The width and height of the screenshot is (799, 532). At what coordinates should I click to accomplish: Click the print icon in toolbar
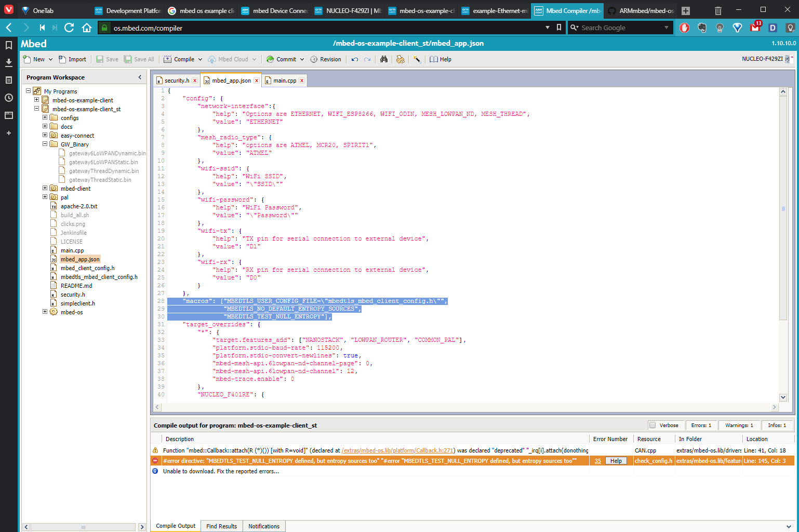tap(400, 59)
